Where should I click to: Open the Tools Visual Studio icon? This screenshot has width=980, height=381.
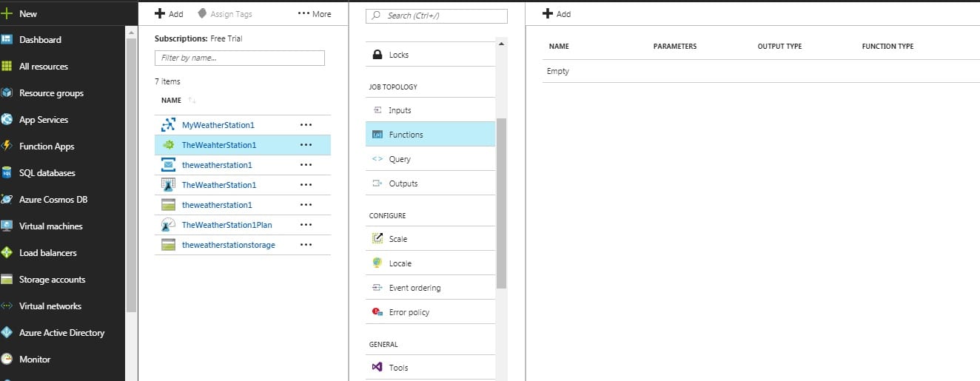377,367
